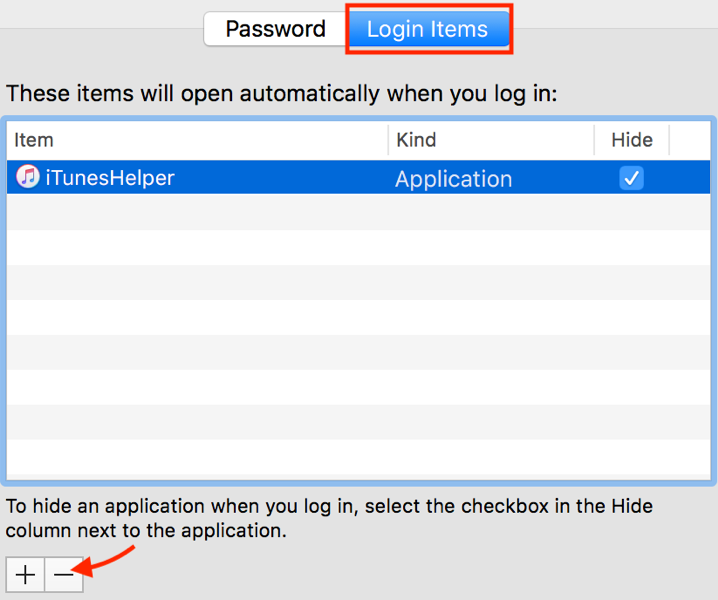Click the Application kind cell
Viewport: 718px width, 600px height.
pyautogui.click(x=453, y=179)
